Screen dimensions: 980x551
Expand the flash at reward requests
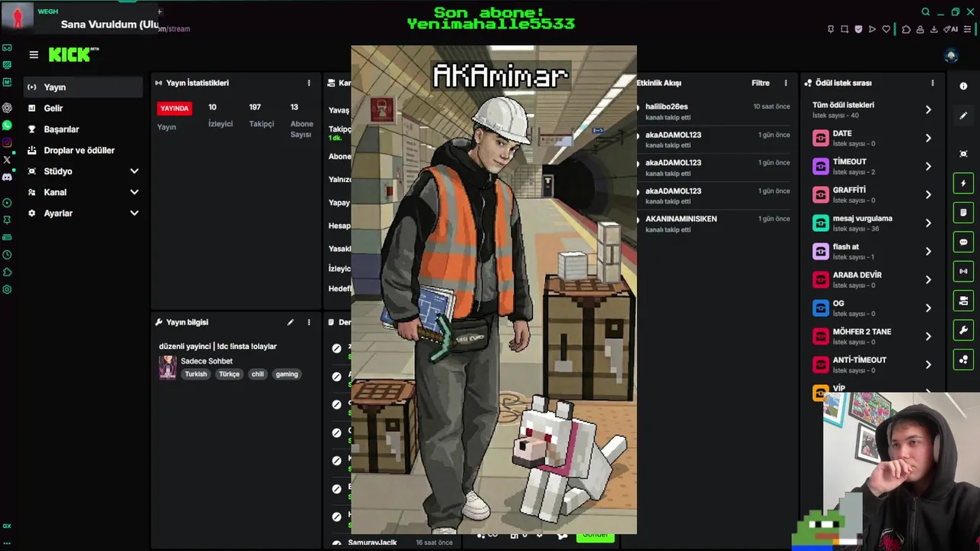(x=928, y=251)
